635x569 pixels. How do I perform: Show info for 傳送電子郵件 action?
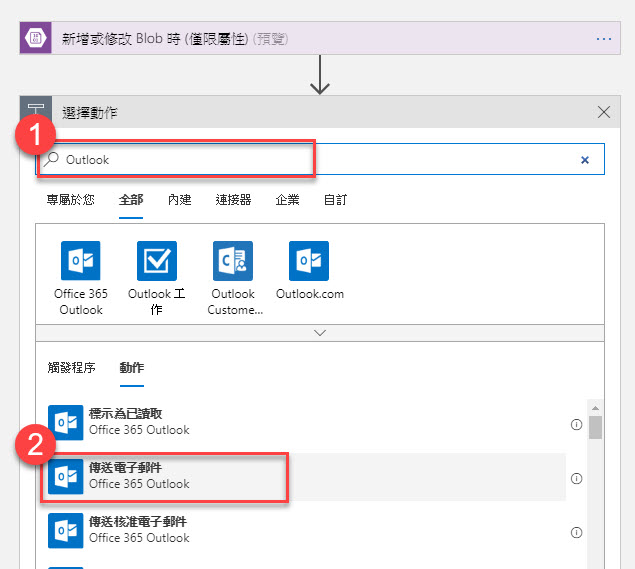[576, 479]
